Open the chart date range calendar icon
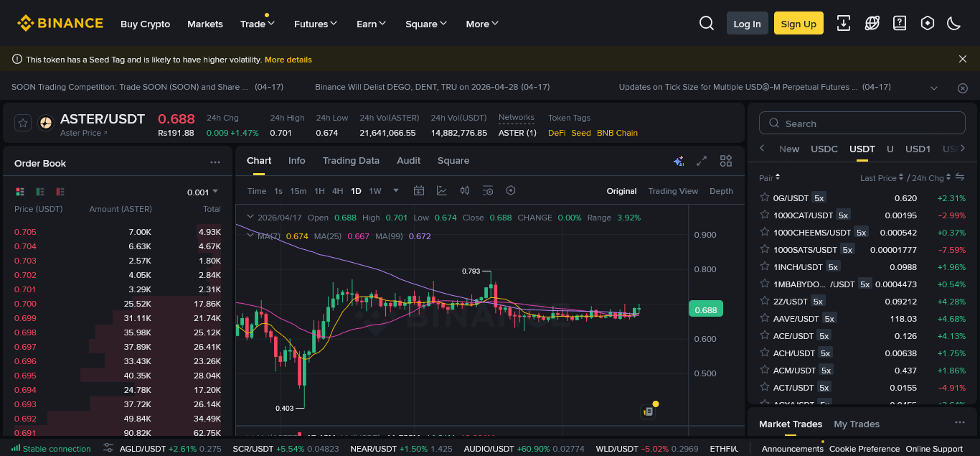The image size is (980, 456). [x=419, y=190]
